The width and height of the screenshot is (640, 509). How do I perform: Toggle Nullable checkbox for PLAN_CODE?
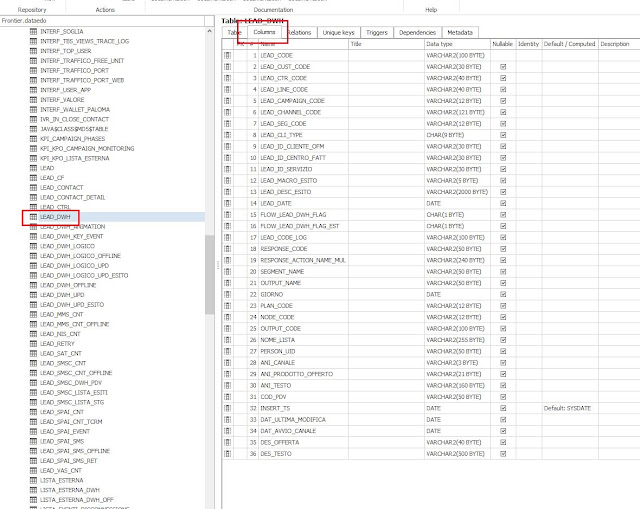tap(503, 306)
